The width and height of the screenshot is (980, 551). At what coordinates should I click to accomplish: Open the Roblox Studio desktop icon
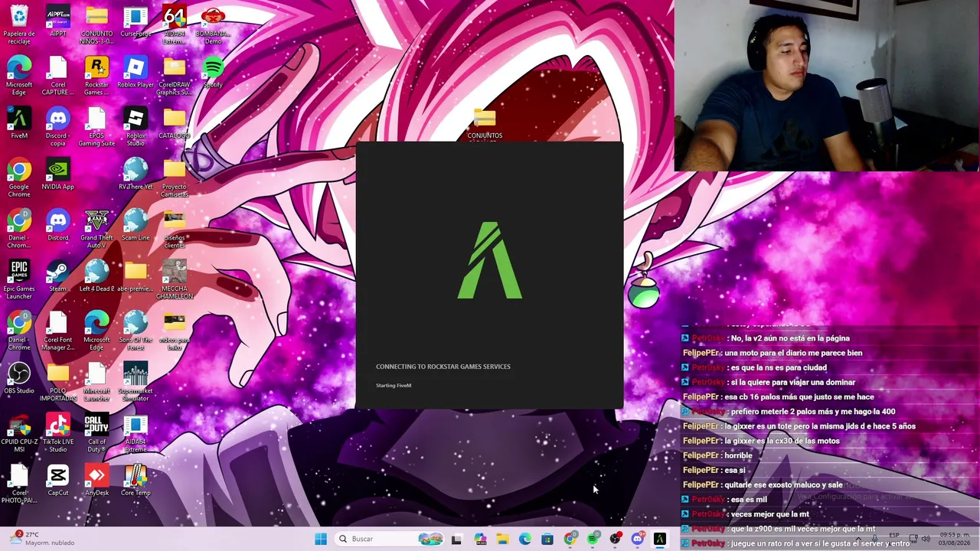pyautogui.click(x=136, y=127)
